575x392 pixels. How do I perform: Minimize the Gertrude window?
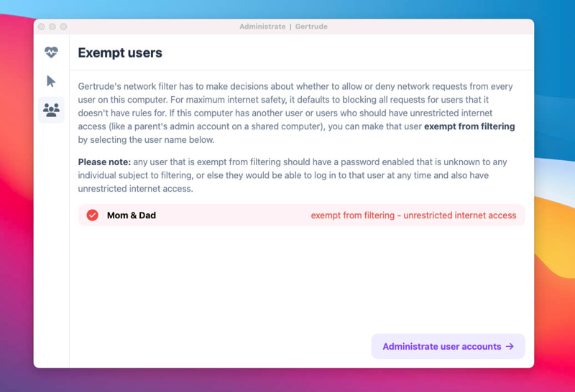tap(52, 27)
